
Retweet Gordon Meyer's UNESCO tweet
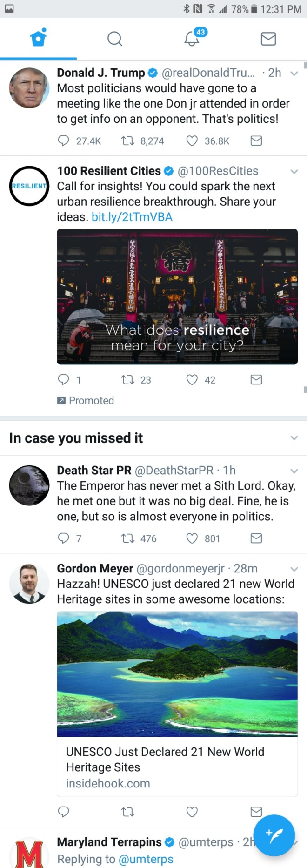(127, 812)
